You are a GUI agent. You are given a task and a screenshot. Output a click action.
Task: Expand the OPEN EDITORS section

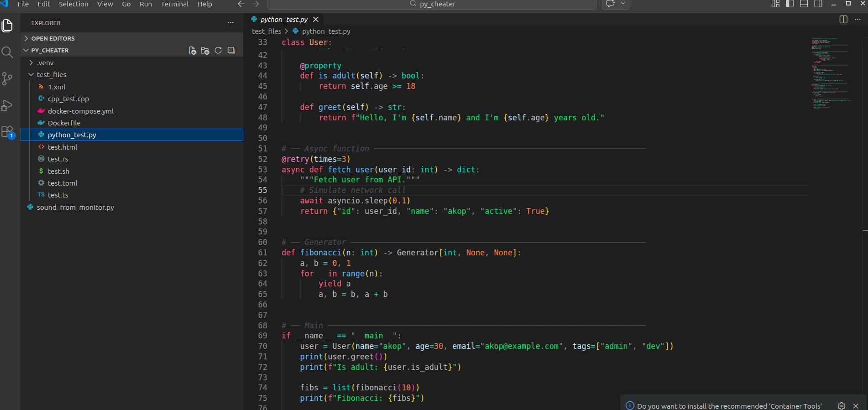(x=132, y=38)
